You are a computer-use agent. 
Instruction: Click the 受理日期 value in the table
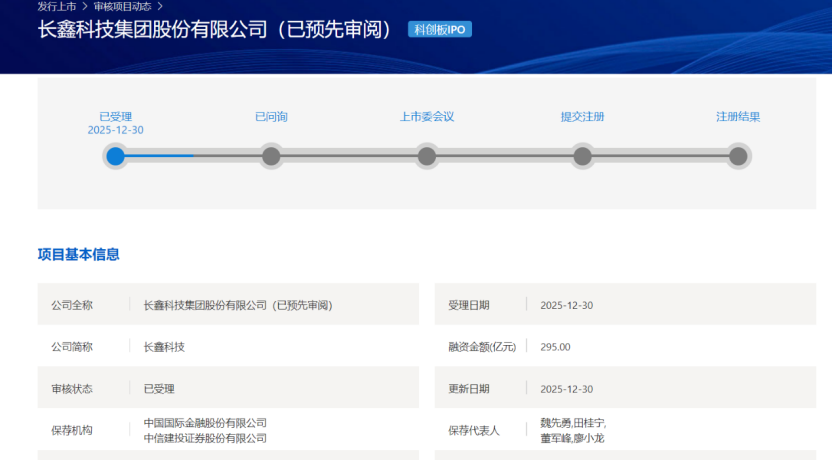[566, 305]
